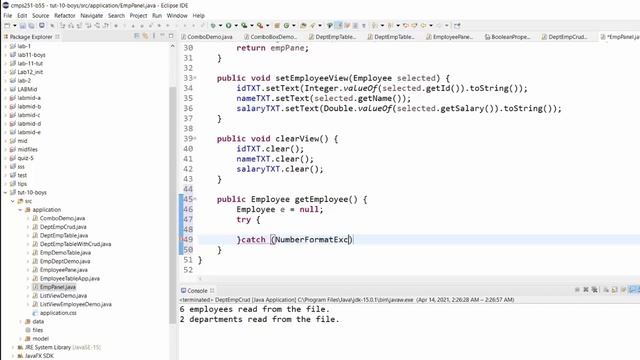Click the External Tools toolbar icon
This screenshot has height=360, width=640.
tap(260, 25)
